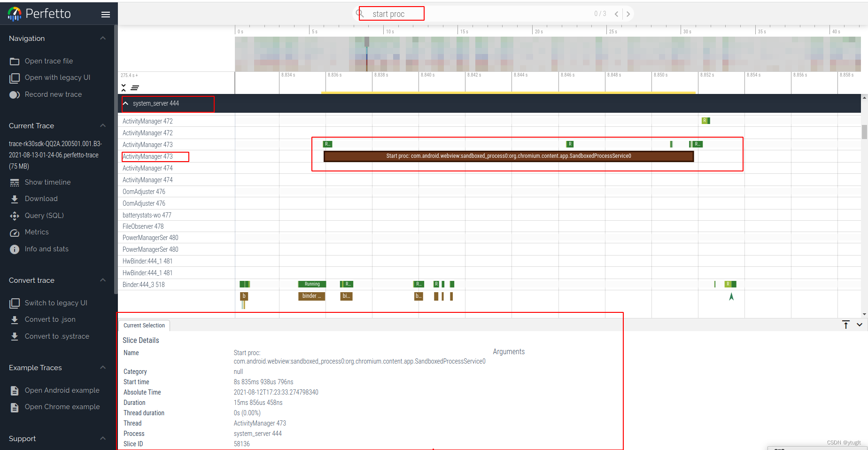Click the Convert to .systrace download icon

[15, 337]
